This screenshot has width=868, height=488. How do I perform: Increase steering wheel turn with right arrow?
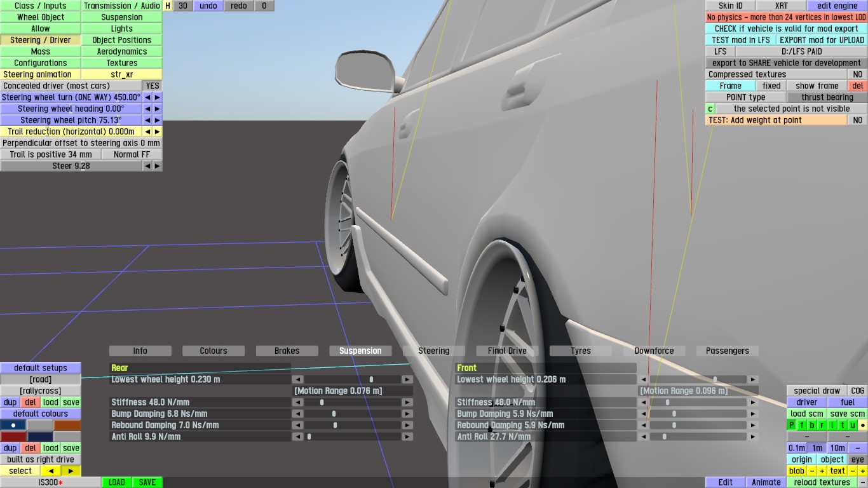tap(158, 97)
